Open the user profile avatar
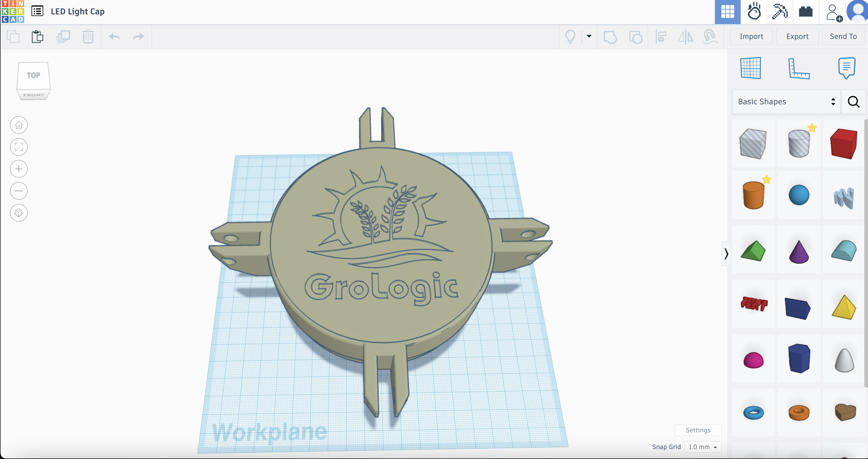 (858, 11)
